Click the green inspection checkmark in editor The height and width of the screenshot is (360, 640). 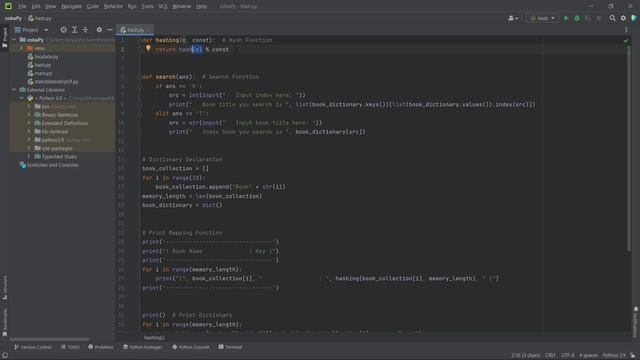(x=626, y=41)
